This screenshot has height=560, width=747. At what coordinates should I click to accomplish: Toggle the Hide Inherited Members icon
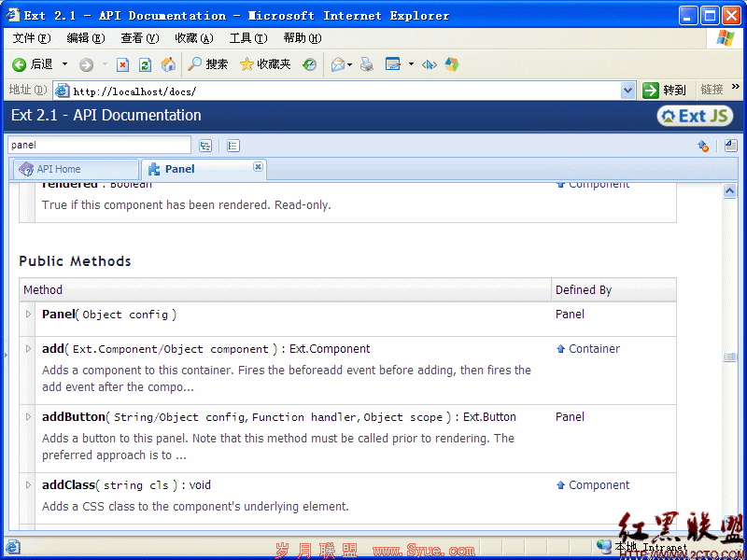[x=703, y=146]
